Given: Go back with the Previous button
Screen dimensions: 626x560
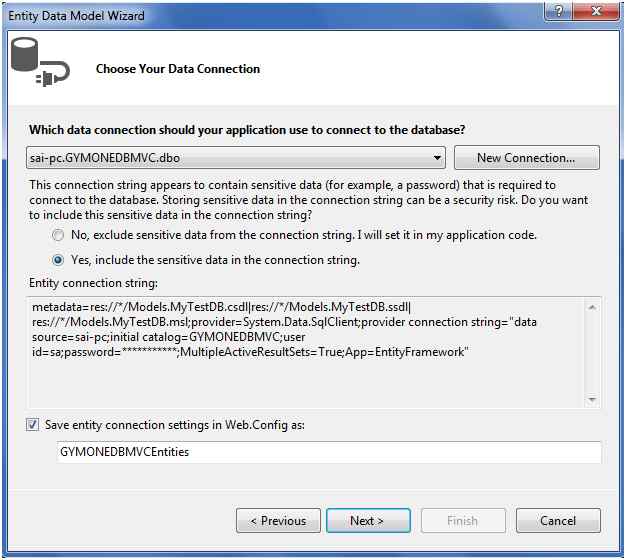Looking at the screenshot, I should tap(278, 521).
